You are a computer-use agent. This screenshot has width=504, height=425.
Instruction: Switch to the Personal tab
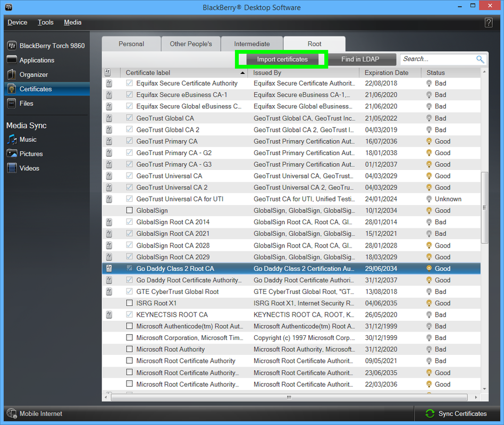pos(131,44)
